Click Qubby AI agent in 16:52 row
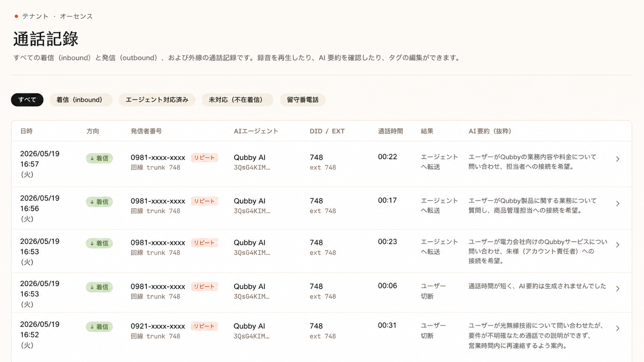This screenshot has width=644, height=362. pyautogui.click(x=250, y=326)
